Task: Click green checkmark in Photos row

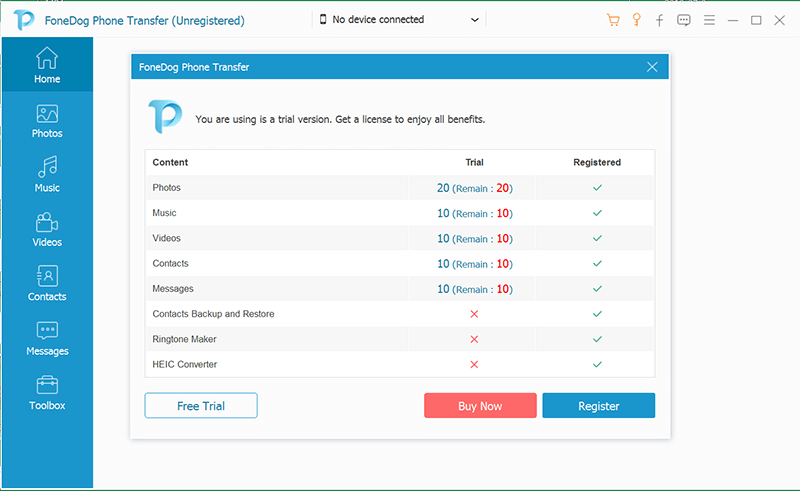Action: (597, 188)
